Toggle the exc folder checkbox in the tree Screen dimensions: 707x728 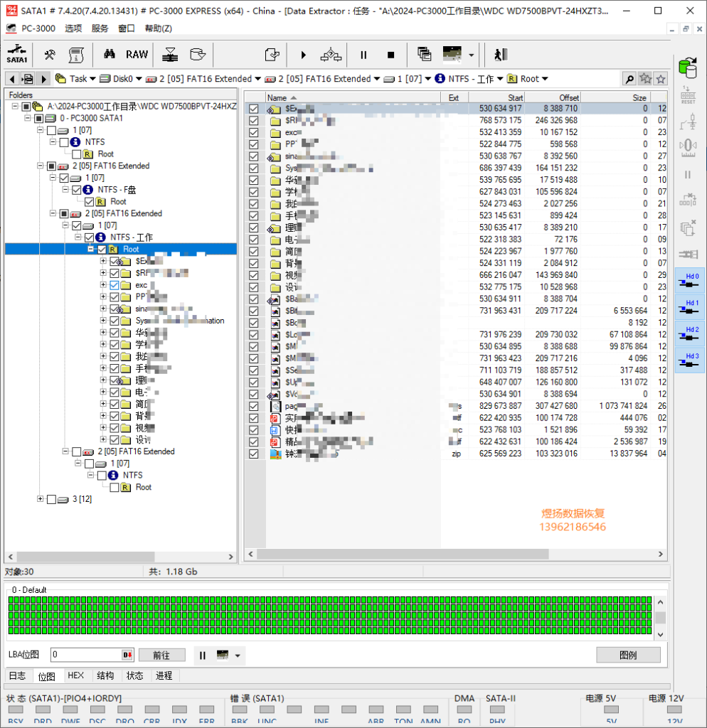(x=115, y=285)
